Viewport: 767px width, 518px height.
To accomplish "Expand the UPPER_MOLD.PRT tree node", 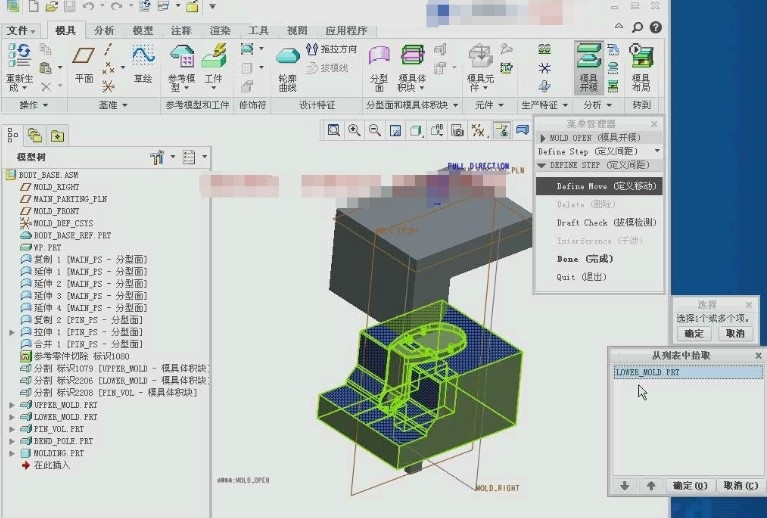I will (x=12, y=405).
